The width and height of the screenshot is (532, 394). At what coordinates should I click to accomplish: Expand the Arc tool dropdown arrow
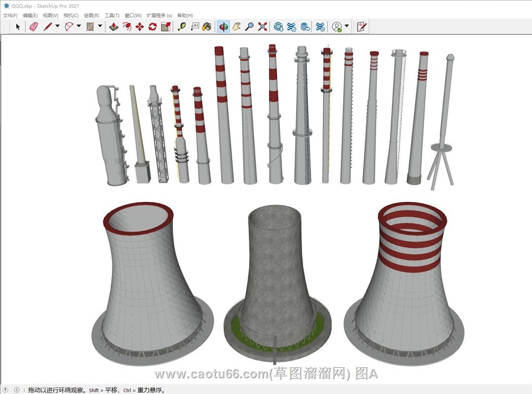(78, 26)
